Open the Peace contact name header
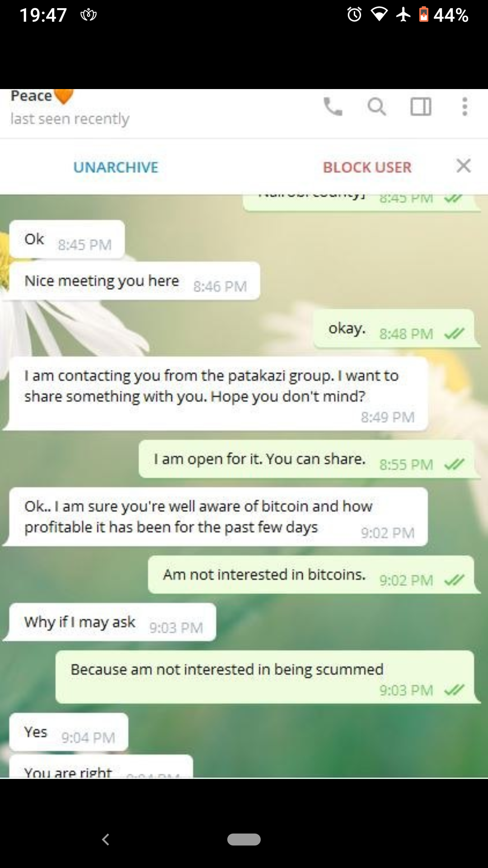The image size is (488, 868). pos(32,96)
